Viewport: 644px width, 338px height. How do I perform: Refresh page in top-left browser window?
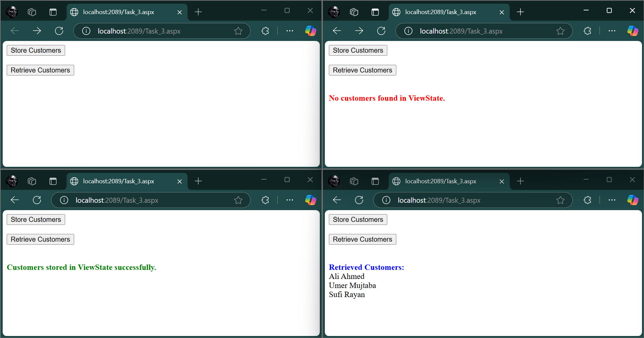[x=59, y=31]
